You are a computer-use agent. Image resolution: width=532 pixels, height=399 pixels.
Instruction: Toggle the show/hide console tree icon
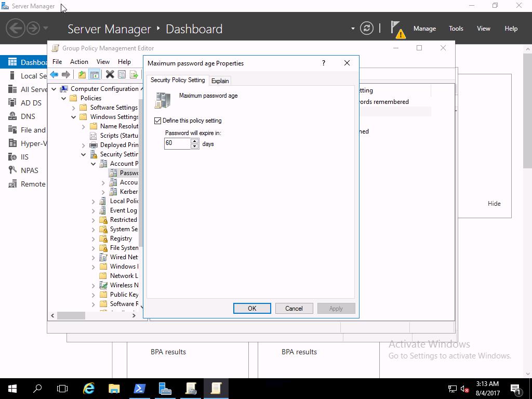click(95, 74)
